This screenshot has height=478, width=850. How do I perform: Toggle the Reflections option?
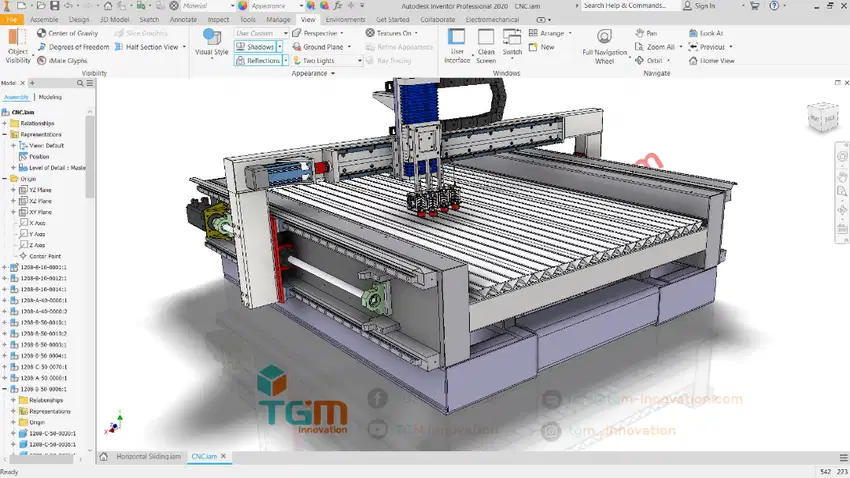258,61
